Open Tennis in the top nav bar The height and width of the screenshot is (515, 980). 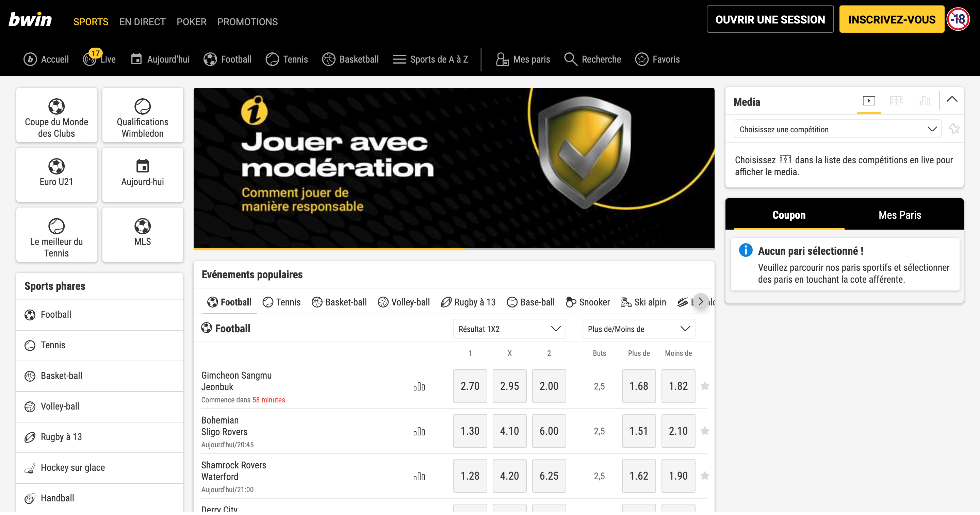[287, 59]
